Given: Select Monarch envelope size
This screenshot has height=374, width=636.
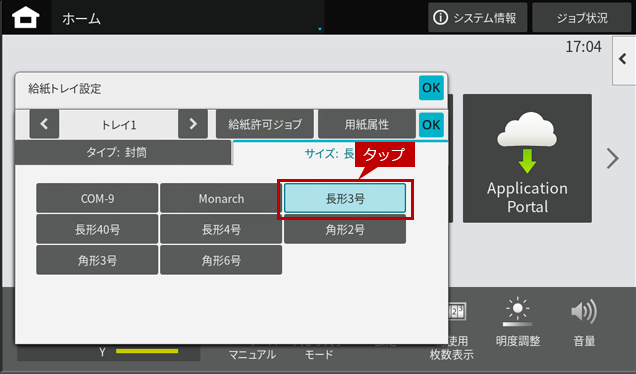Looking at the screenshot, I should [221, 198].
